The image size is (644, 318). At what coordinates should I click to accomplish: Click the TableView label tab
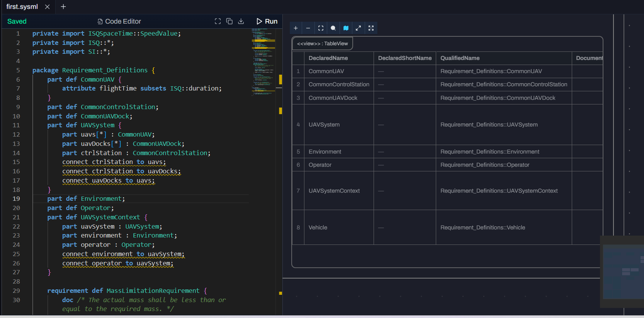pos(322,43)
